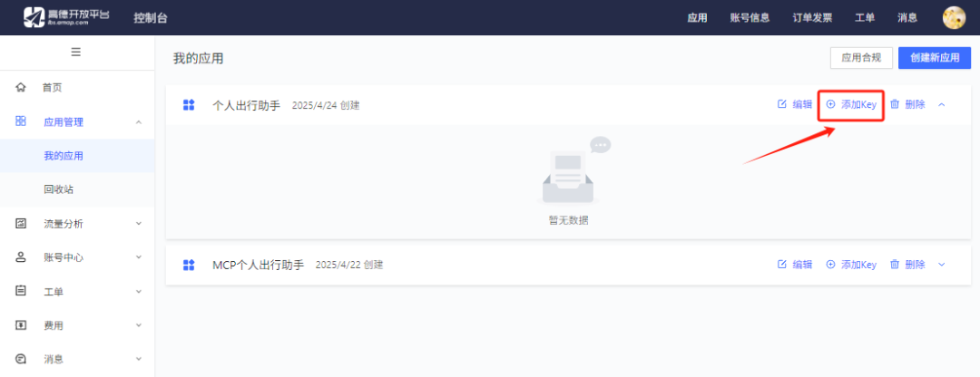This screenshot has width=980, height=377.
Task: Expand the 账号中心 sidebar section
Action: pos(139,257)
